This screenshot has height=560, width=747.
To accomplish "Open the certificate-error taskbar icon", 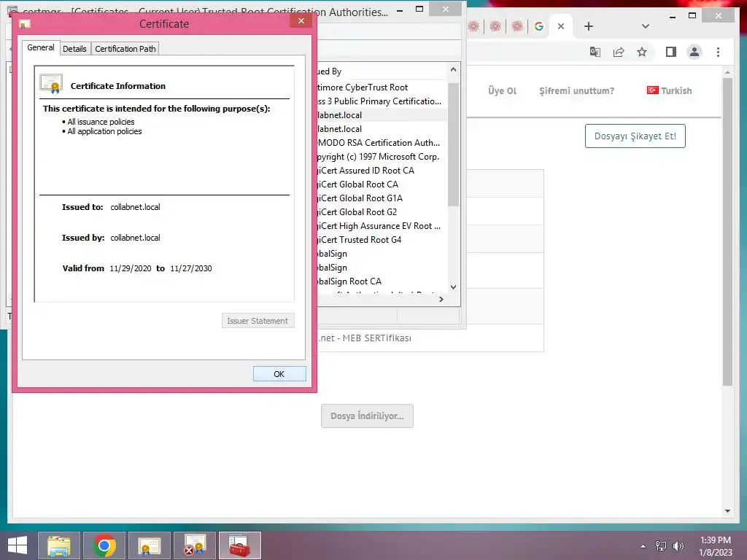I will [x=195, y=545].
